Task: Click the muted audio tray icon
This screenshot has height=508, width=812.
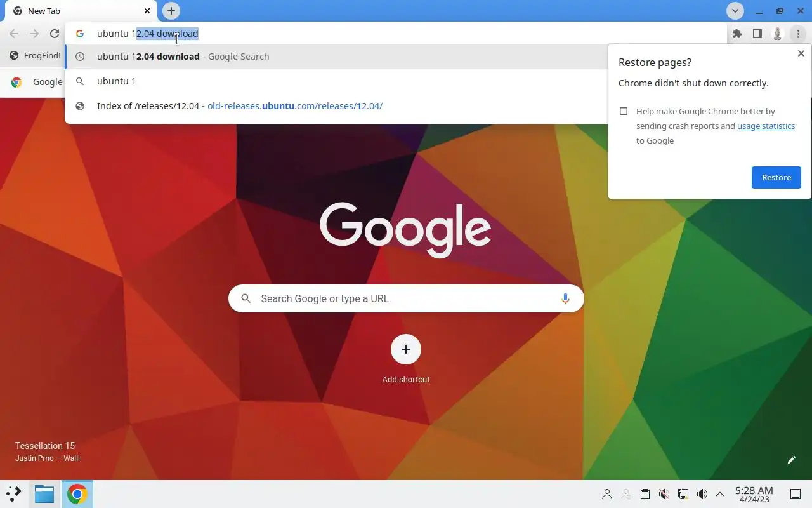Action: tap(664, 494)
